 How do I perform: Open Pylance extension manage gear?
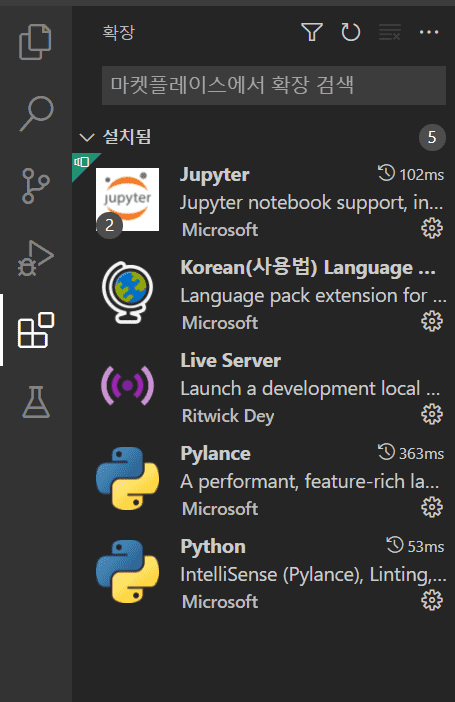(432, 507)
